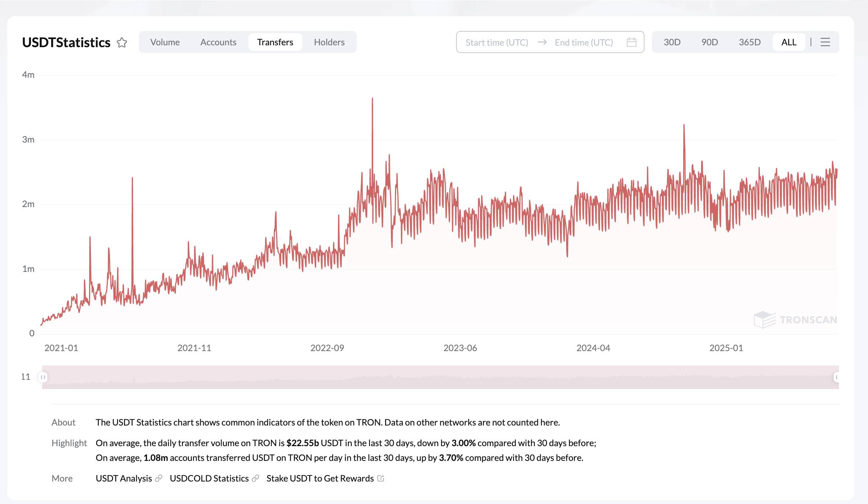Click the left handle of range slider

[43, 377]
